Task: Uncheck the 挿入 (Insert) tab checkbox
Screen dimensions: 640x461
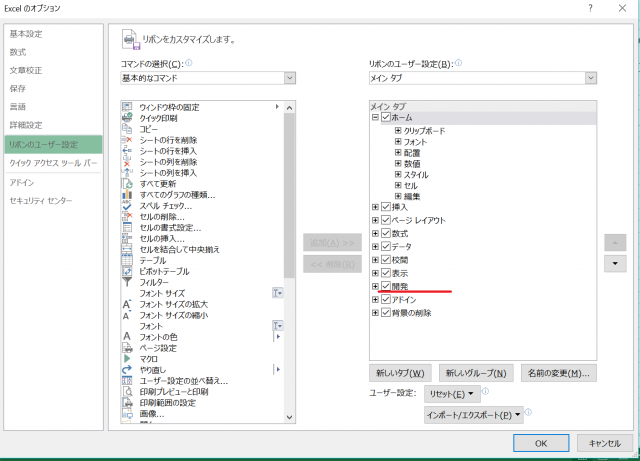Action: coord(386,207)
